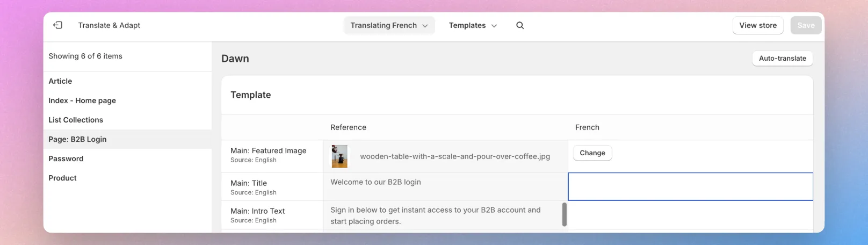Click the Dawn theme heading
868x245 pixels.
coord(235,59)
